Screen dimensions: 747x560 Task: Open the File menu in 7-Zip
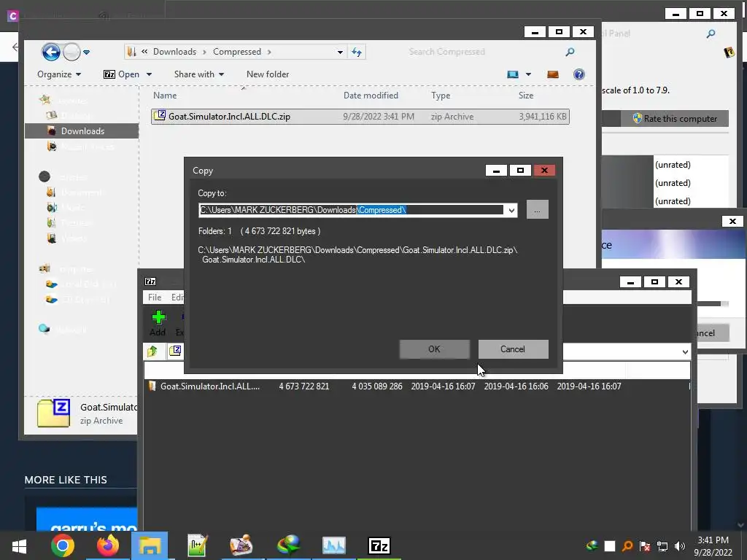point(155,297)
